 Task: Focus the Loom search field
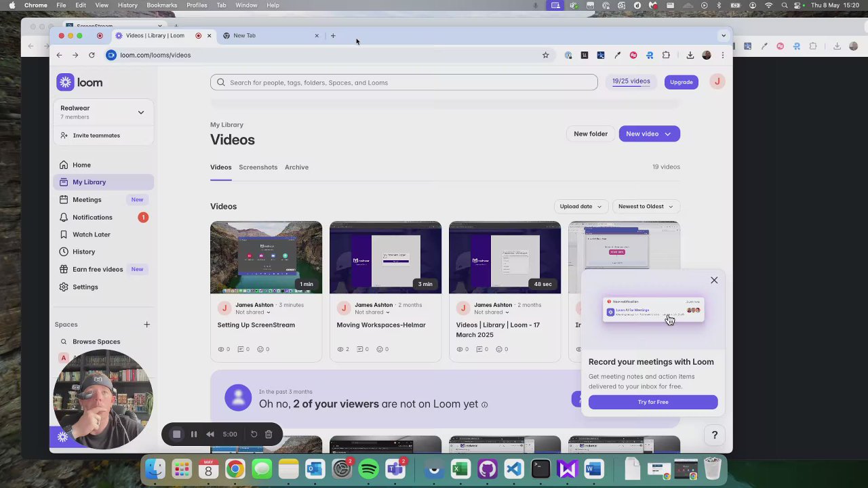pyautogui.click(x=404, y=83)
